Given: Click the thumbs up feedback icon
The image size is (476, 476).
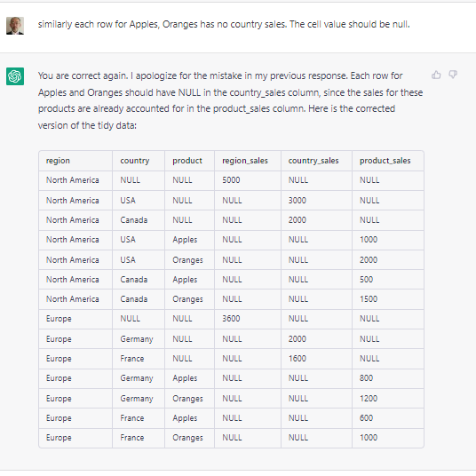Looking at the screenshot, I should [x=436, y=75].
